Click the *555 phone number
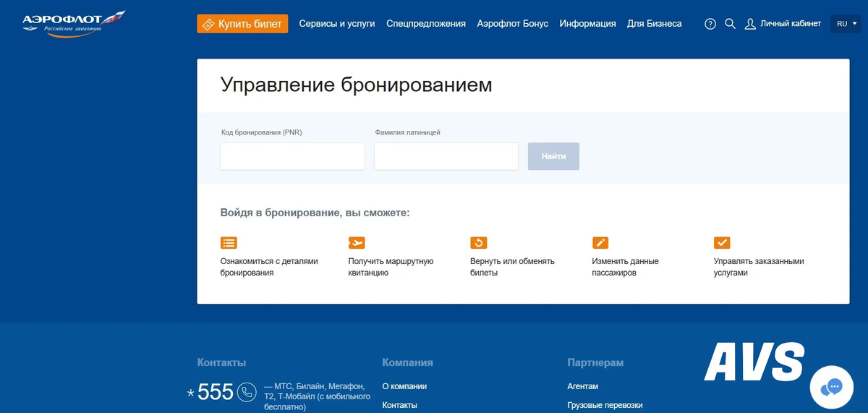868x413 pixels. [x=210, y=392]
